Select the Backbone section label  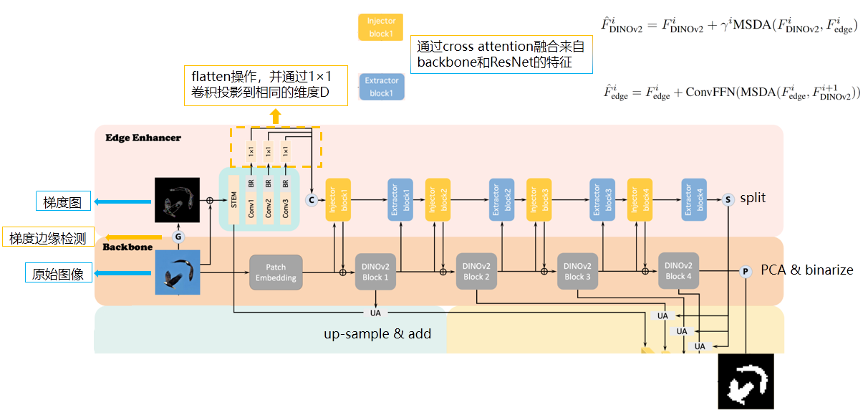127,246
